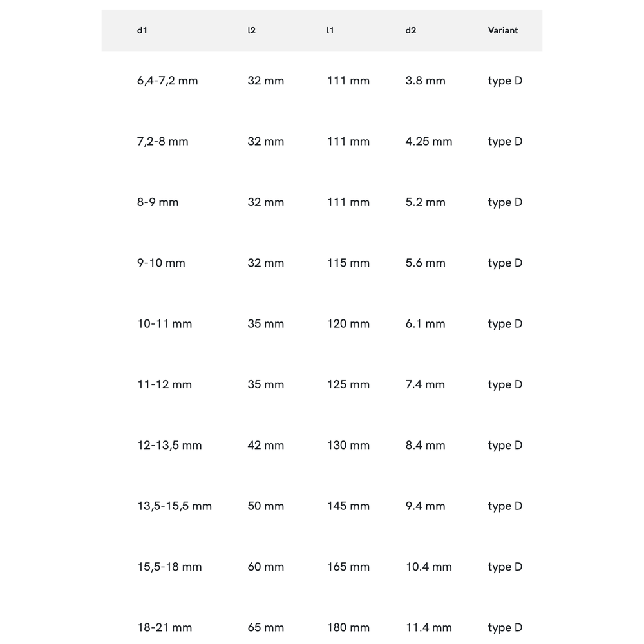Click the 13,5-15,5 mm d1 cell
The width and height of the screenshot is (644, 644).
point(175,506)
